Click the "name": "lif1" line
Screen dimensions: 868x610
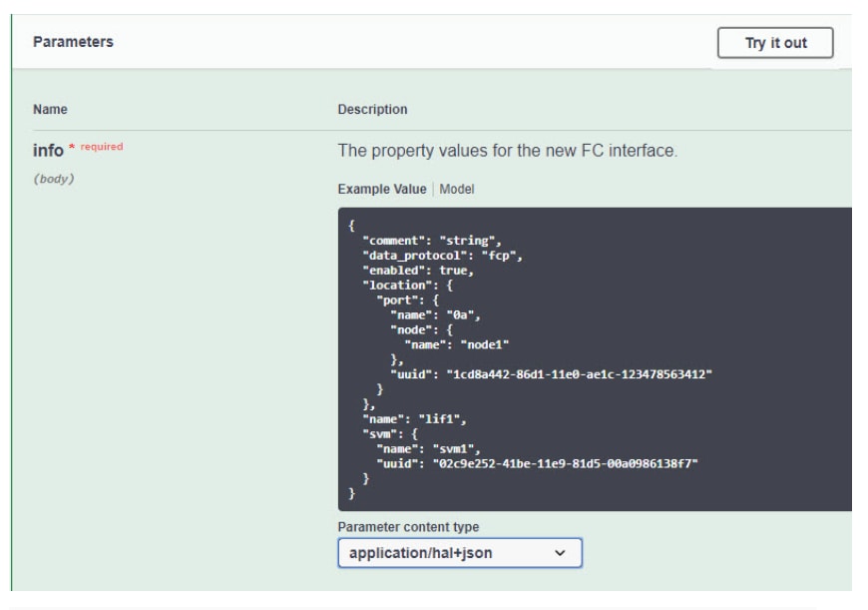pos(414,419)
